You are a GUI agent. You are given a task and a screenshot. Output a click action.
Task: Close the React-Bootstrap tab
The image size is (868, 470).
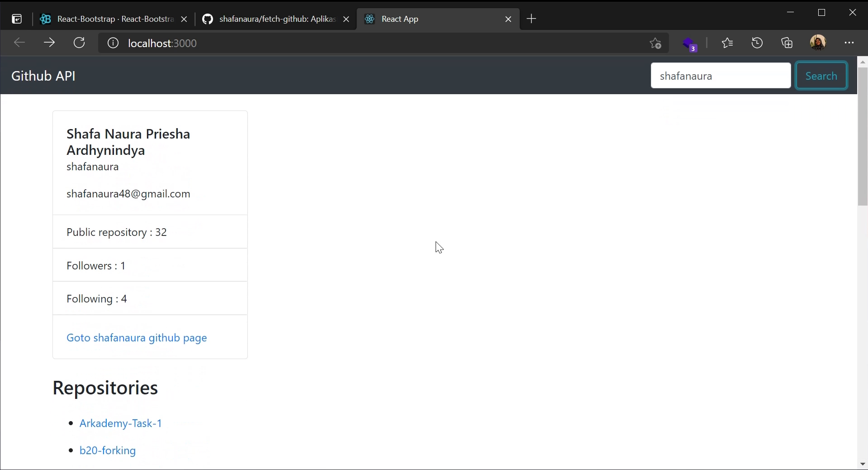[184, 19]
